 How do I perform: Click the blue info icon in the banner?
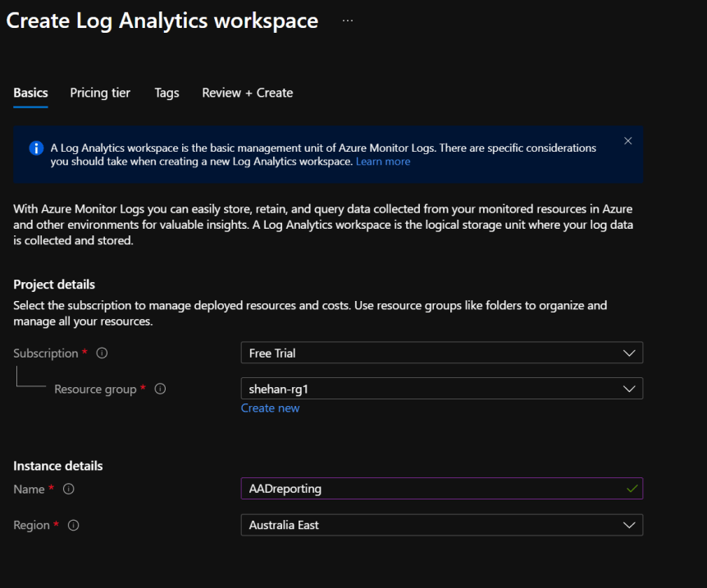[x=36, y=148]
